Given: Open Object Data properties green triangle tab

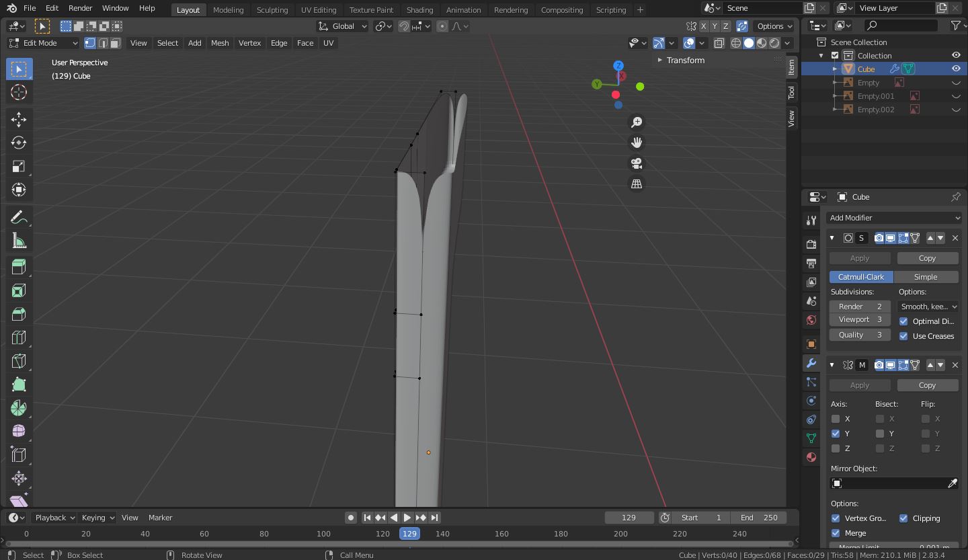Looking at the screenshot, I should coord(811,438).
